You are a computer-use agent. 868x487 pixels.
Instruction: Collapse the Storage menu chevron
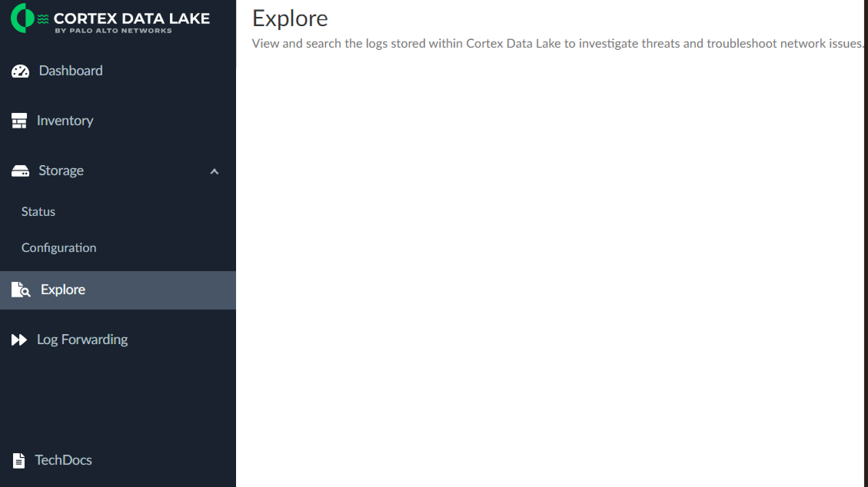pyautogui.click(x=215, y=172)
